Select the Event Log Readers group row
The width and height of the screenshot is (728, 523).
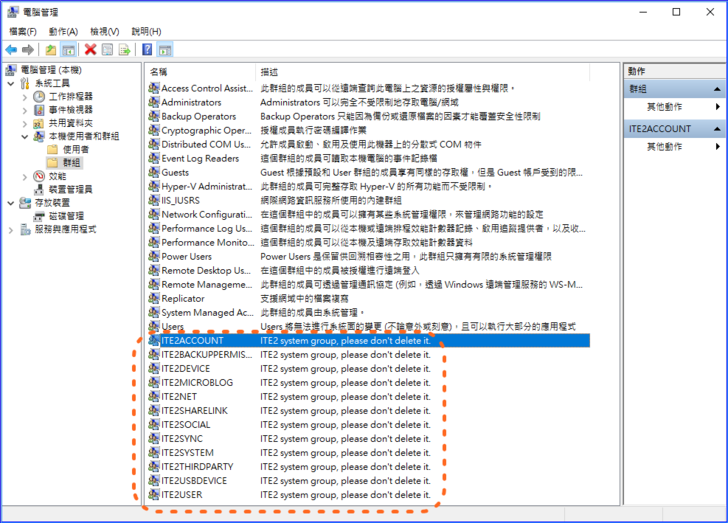click(369, 158)
